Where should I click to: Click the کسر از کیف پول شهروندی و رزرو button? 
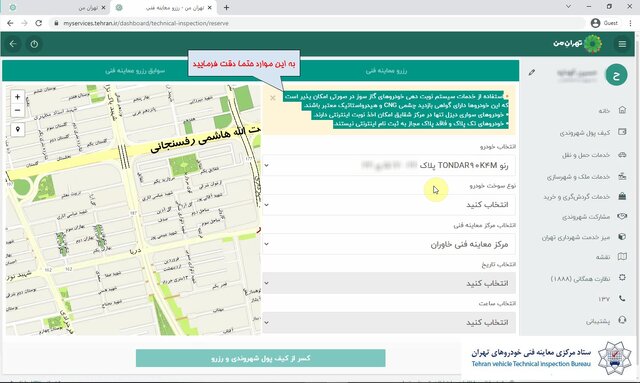click(260, 358)
